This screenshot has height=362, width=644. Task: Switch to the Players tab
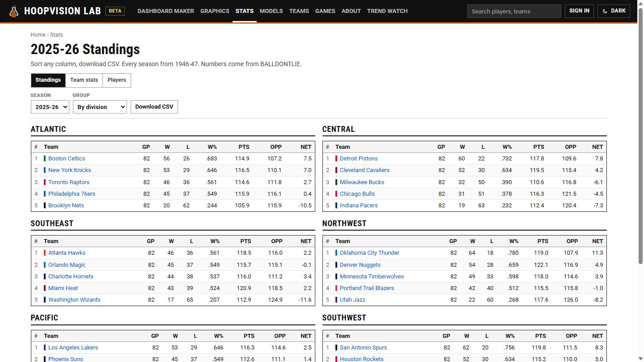tap(117, 80)
